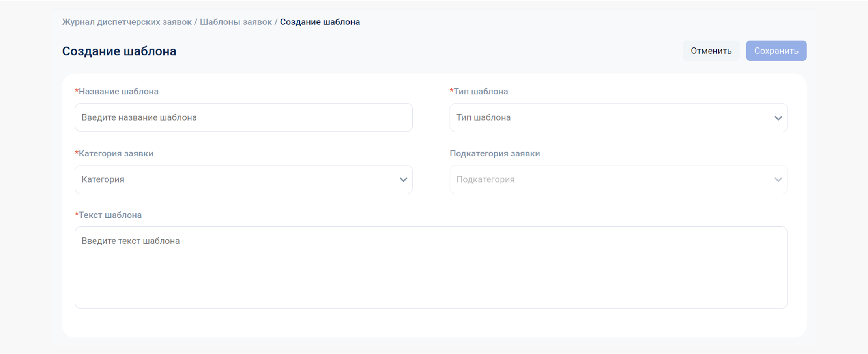Open the Тип шаблона dropdown

[x=618, y=118]
